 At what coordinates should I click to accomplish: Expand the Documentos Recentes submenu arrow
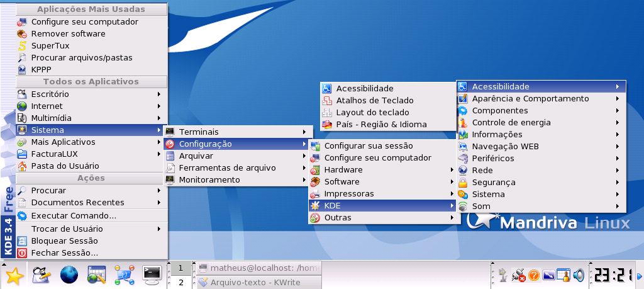click(x=159, y=202)
